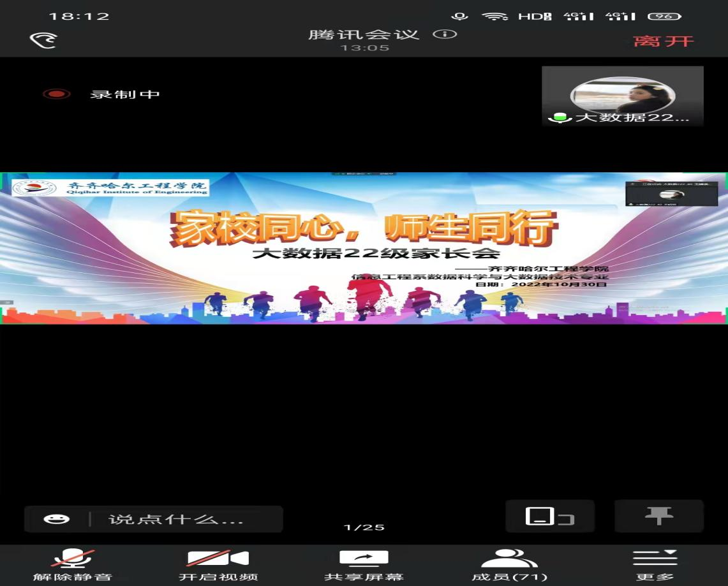Viewport: 728px width, 586px height.
Task: Tap the shared slide title 家校同心,师生同行
Action: (365, 226)
